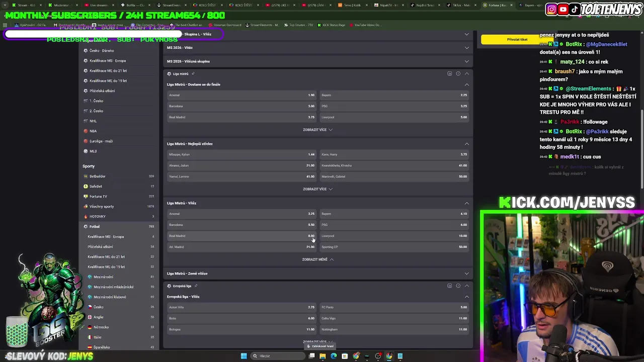Select FC Porto Evropská liga winner 5.00
644x362 pixels.
pyautogui.click(x=394, y=307)
